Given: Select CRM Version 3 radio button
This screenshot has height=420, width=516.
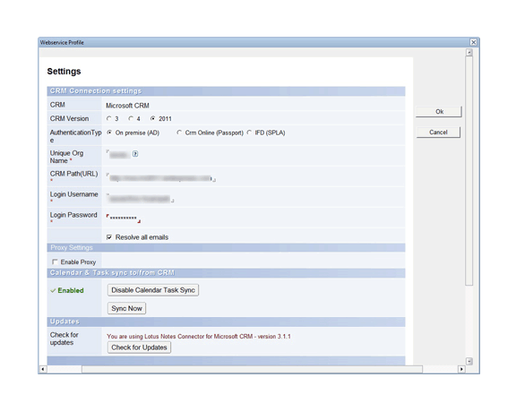Looking at the screenshot, I should [x=109, y=118].
